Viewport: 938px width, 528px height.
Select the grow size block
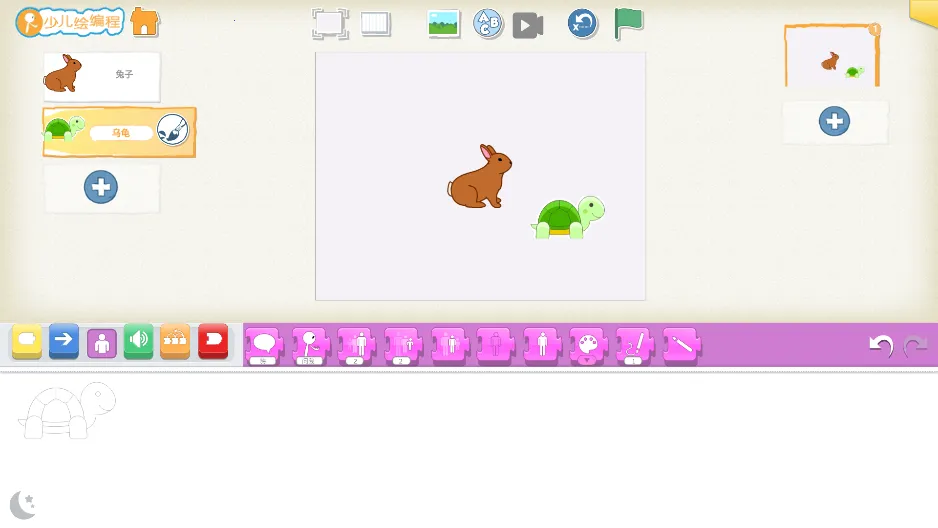tap(357, 346)
